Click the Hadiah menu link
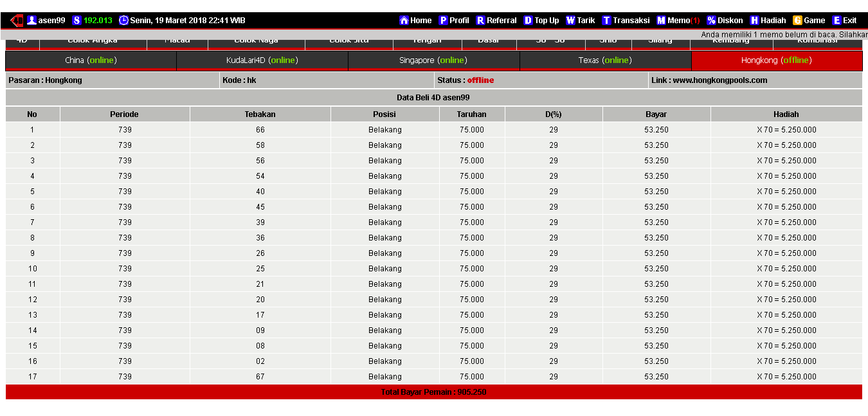The image size is (868, 416). [x=773, y=21]
